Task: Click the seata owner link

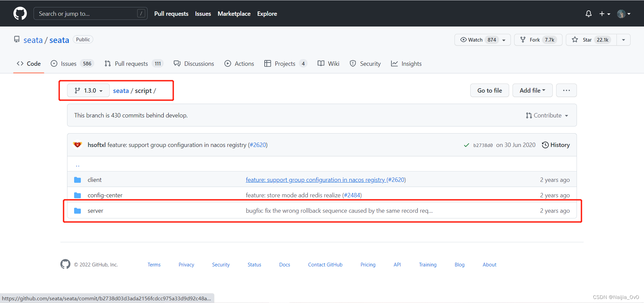Action: coord(33,40)
